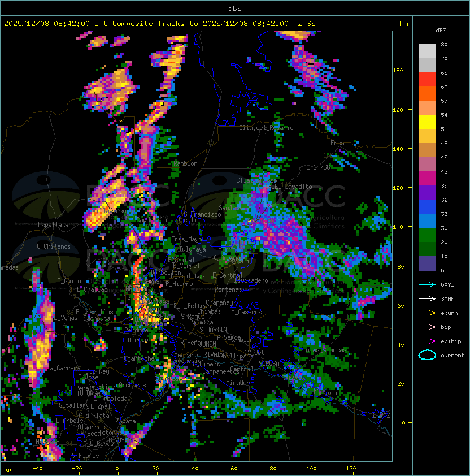Viewport: 470px width, 476px height.
Task: Pick the light grey 70–80 dBZ swatch
Action: tap(427, 51)
